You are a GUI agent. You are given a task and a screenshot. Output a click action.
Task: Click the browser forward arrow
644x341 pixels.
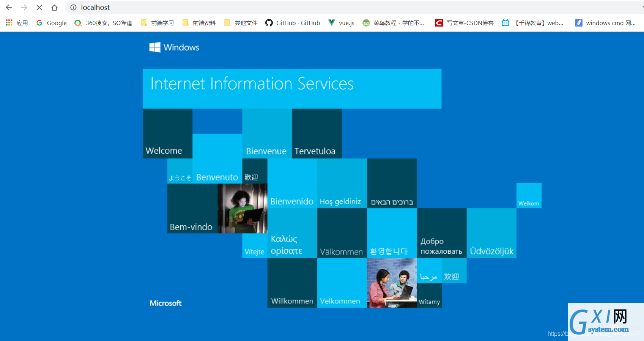click(24, 7)
